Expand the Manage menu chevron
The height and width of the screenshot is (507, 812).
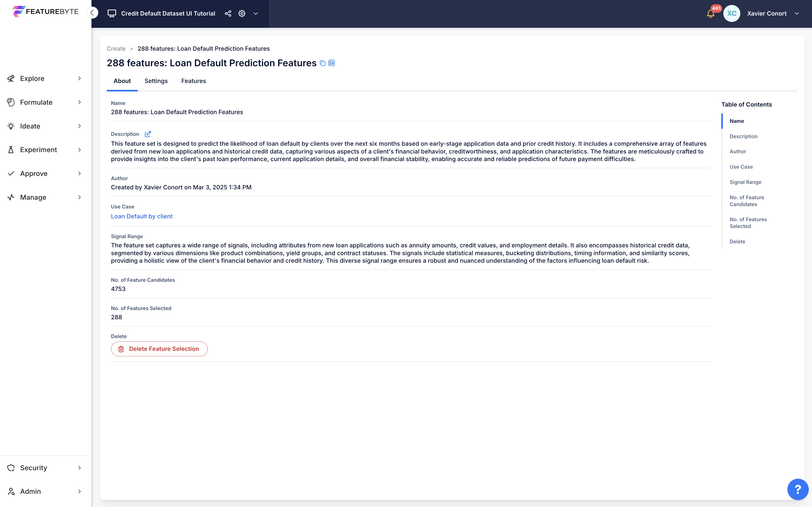point(79,197)
